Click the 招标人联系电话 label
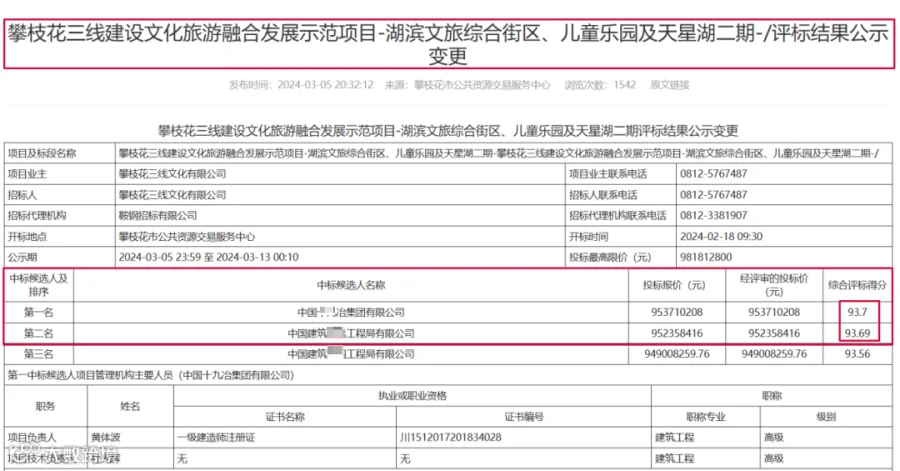The height and width of the screenshot is (471, 900). [x=603, y=195]
